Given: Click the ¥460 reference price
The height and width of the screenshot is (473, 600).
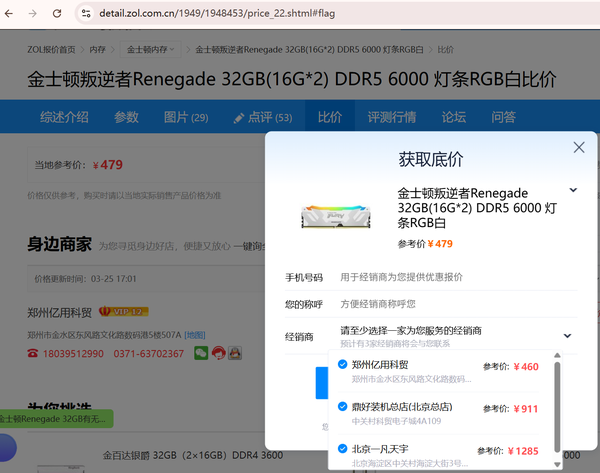Looking at the screenshot, I should click(x=526, y=367).
